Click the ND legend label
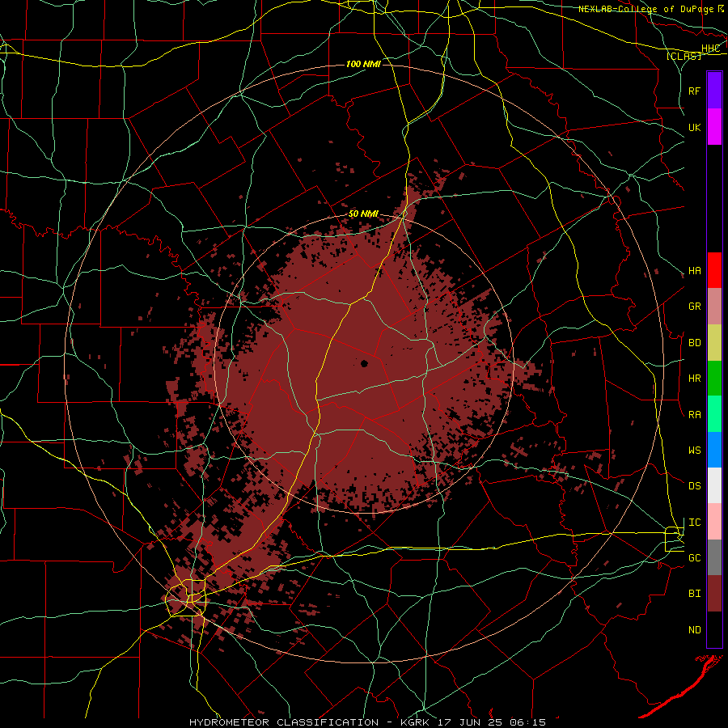This screenshot has width=728, height=728. (694, 630)
